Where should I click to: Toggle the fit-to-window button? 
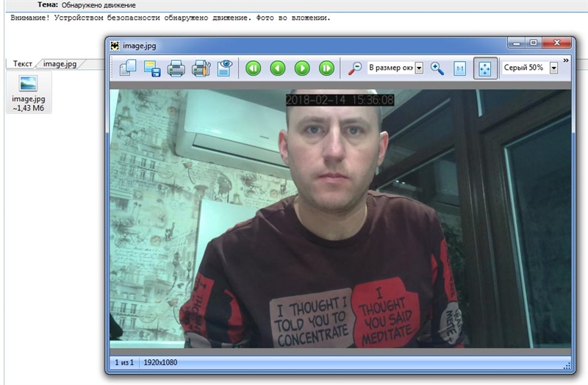click(485, 68)
